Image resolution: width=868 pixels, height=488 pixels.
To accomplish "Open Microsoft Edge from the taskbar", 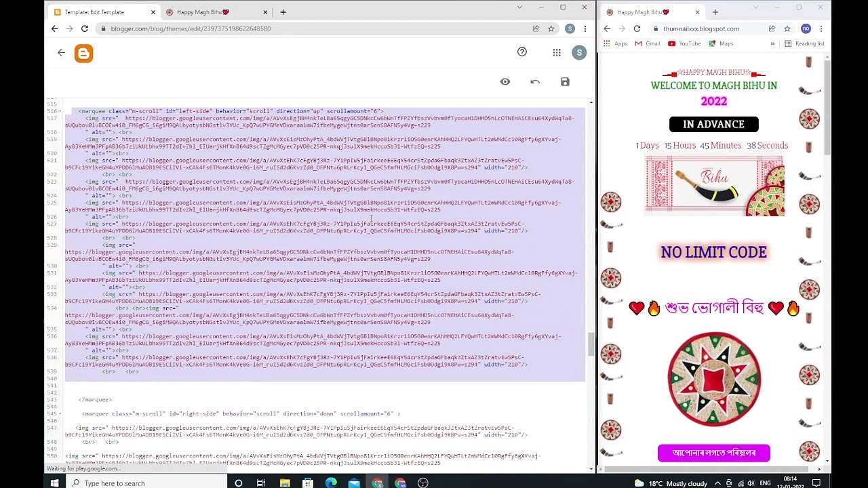I will [x=331, y=483].
